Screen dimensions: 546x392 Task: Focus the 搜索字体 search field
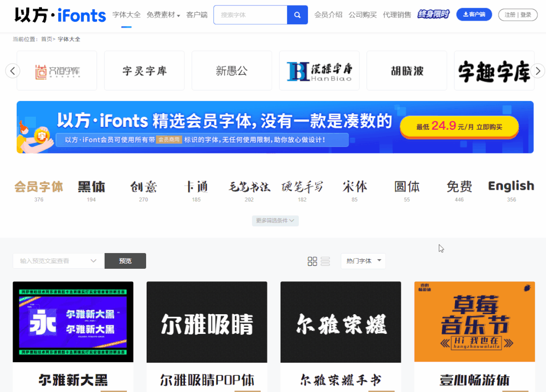tap(250, 15)
